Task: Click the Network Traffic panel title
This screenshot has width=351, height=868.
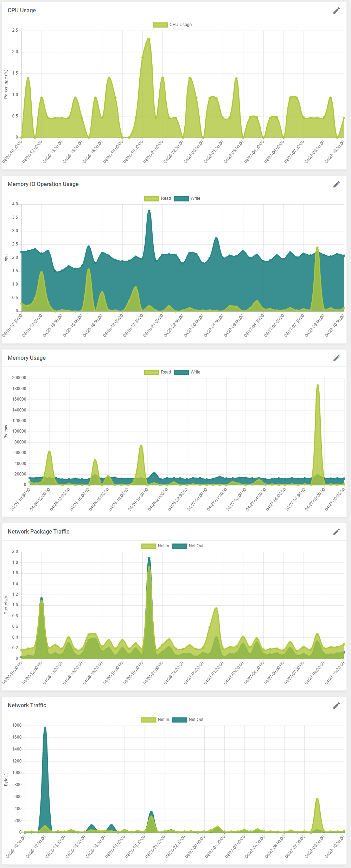Action: click(27, 706)
